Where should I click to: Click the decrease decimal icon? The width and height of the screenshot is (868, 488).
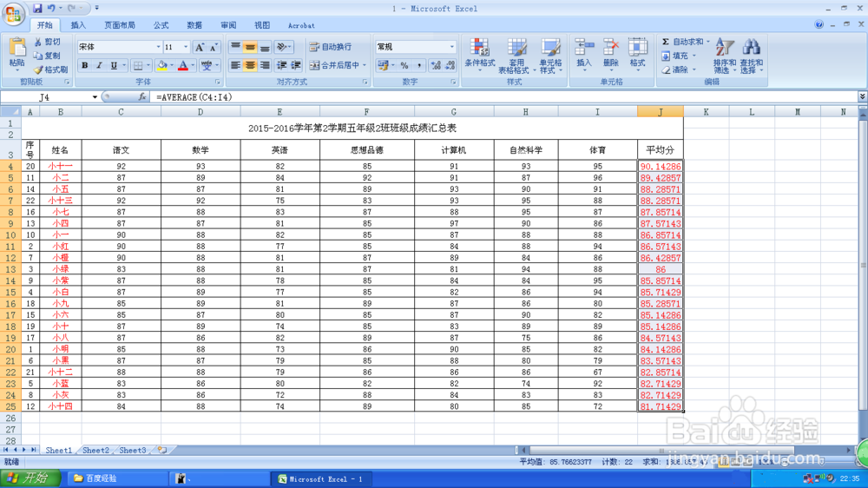450,65
